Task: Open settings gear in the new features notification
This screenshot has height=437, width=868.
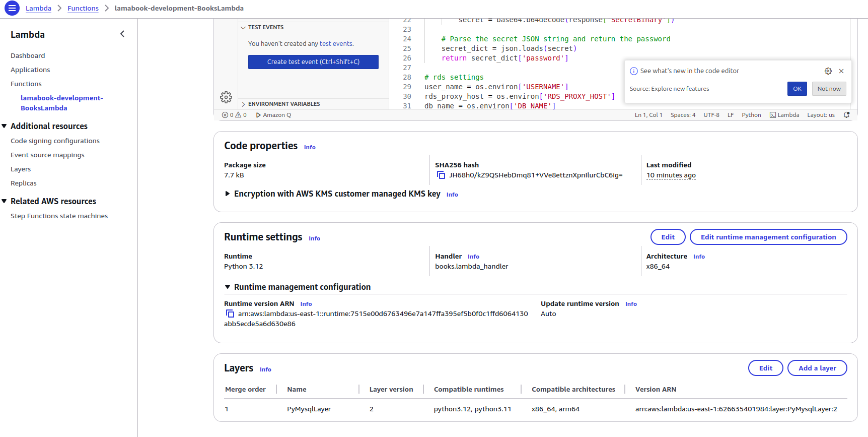Action: tap(828, 71)
